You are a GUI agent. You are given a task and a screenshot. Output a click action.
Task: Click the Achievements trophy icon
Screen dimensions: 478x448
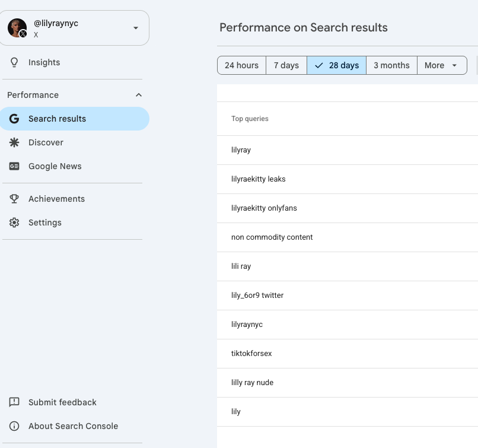(14, 199)
